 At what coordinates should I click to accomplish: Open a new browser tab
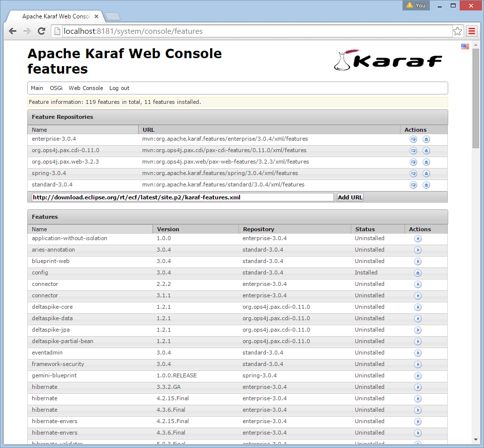click(x=113, y=16)
